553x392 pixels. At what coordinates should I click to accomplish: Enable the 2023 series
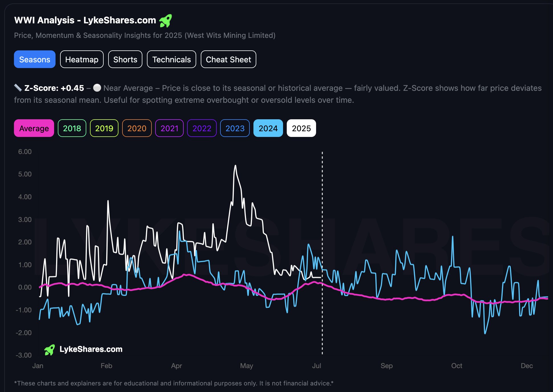coord(235,128)
